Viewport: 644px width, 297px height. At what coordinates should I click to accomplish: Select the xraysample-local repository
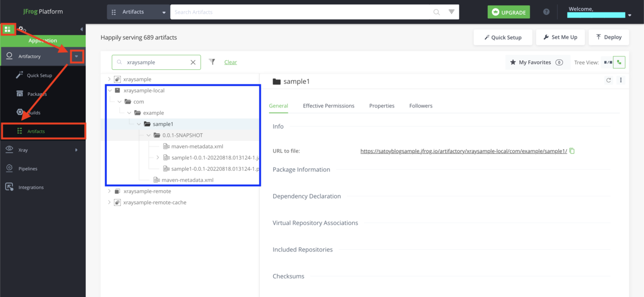144,90
